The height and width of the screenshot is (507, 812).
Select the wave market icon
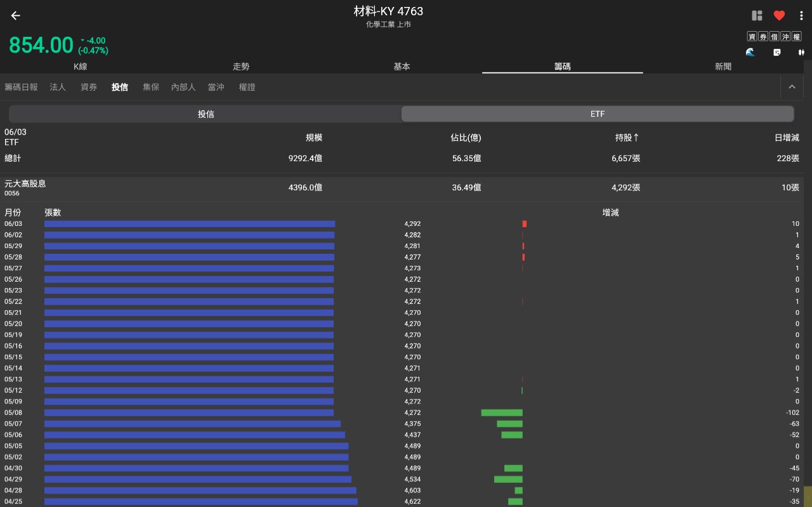pos(750,53)
